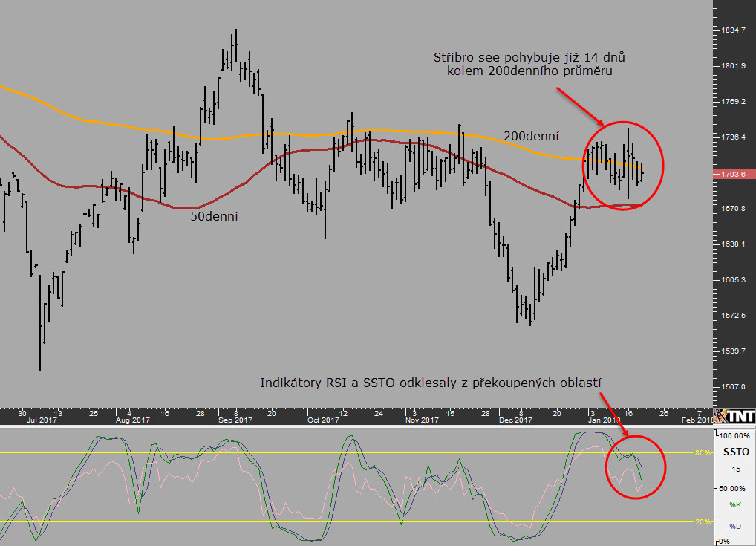The height and width of the screenshot is (546, 756).
Task: Click the 1539.7 price axis label
Action: click(733, 351)
